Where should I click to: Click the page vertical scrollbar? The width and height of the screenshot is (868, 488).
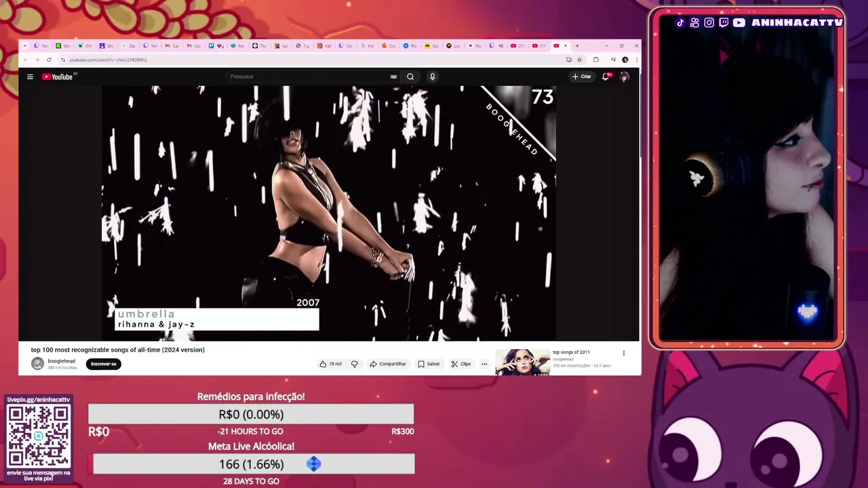coord(639,115)
